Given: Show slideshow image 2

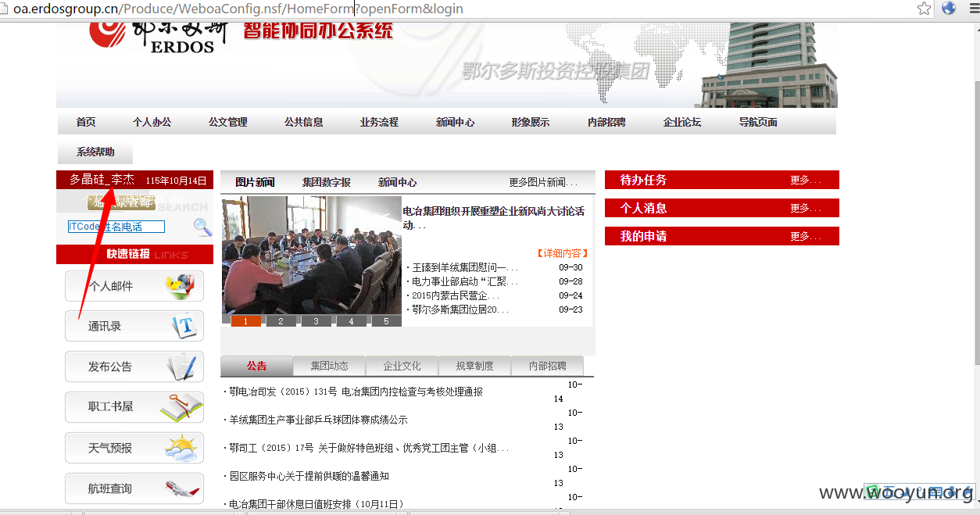Looking at the screenshot, I should coord(281,321).
